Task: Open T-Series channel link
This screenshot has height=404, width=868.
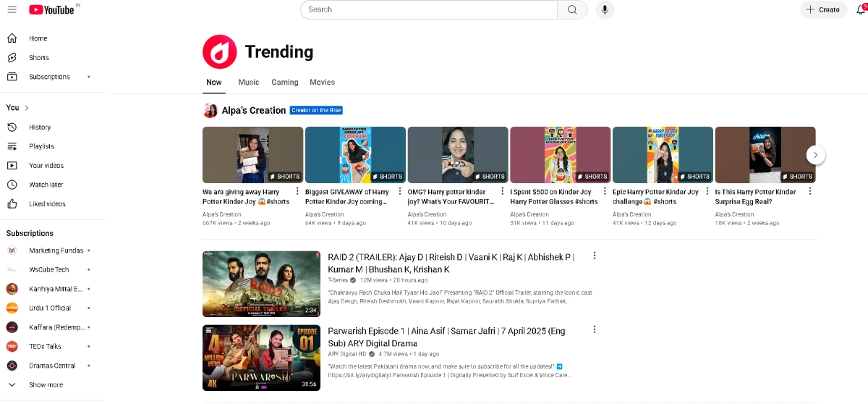Action: tap(338, 279)
